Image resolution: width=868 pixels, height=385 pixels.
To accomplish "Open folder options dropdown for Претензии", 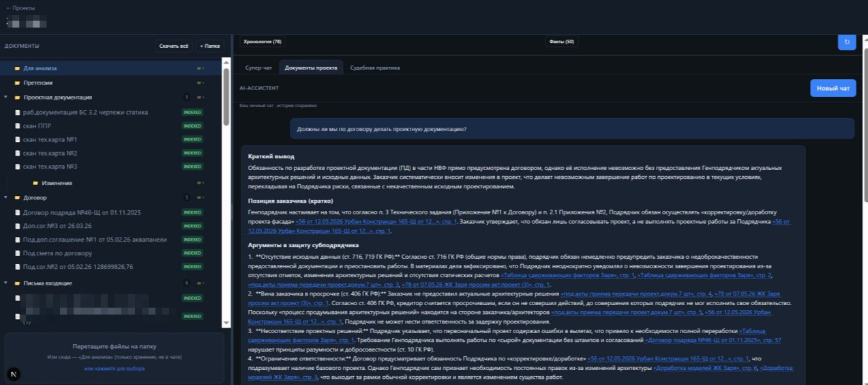I will click(200, 83).
